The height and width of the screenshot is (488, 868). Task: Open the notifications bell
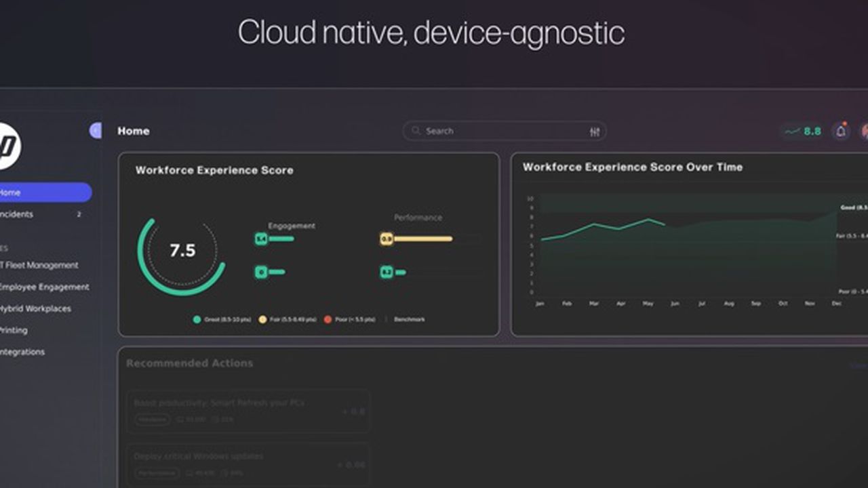click(841, 131)
